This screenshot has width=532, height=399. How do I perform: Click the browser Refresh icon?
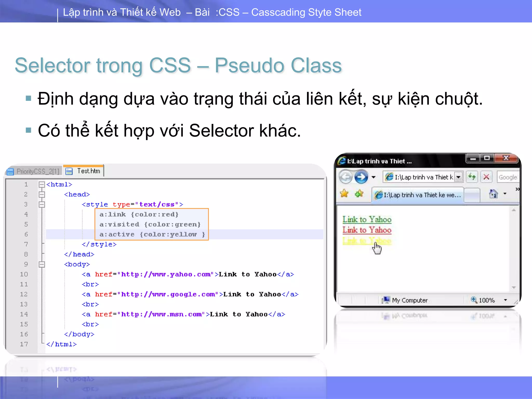[472, 177]
